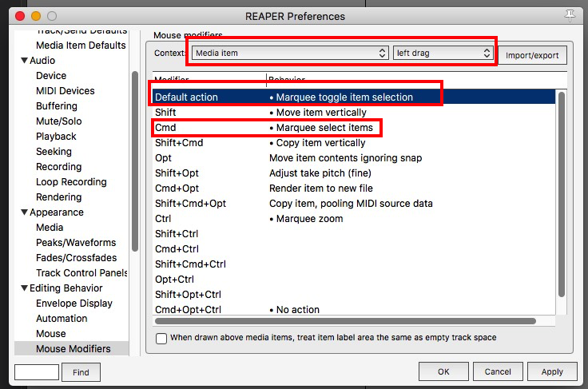Click the Import/export button
Viewport: 588px width, 389px height.
click(532, 55)
